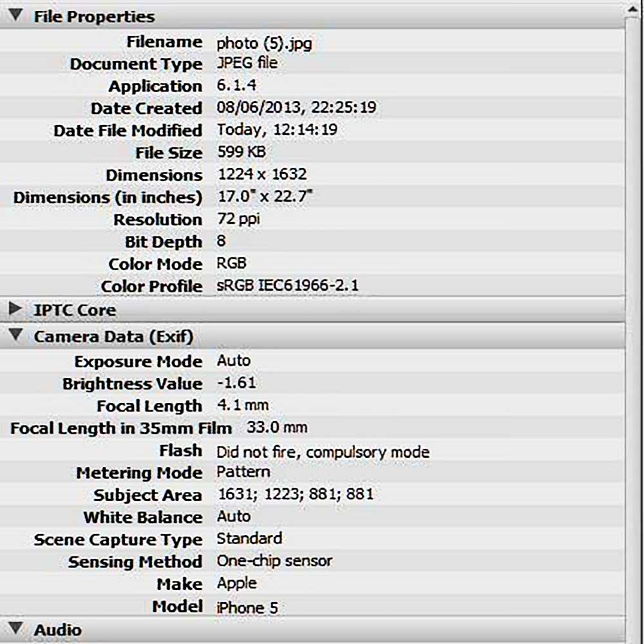Click the filename value photo (5).jpg

point(264,43)
